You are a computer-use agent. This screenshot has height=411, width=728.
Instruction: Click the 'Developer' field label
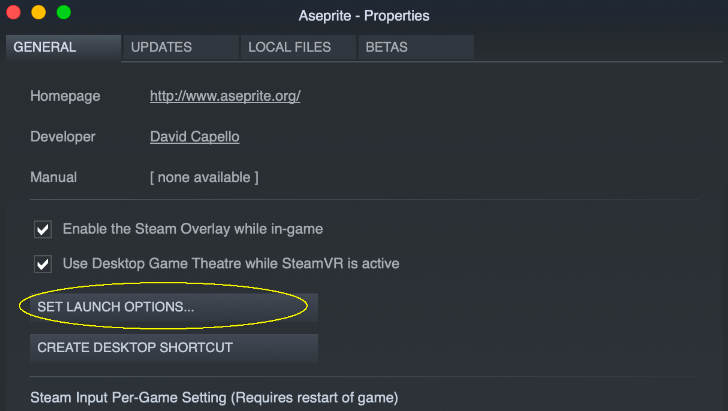(63, 137)
